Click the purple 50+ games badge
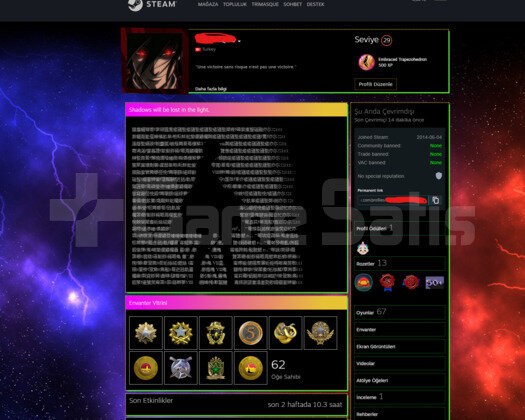 pyautogui.click(x=435, y=283)
